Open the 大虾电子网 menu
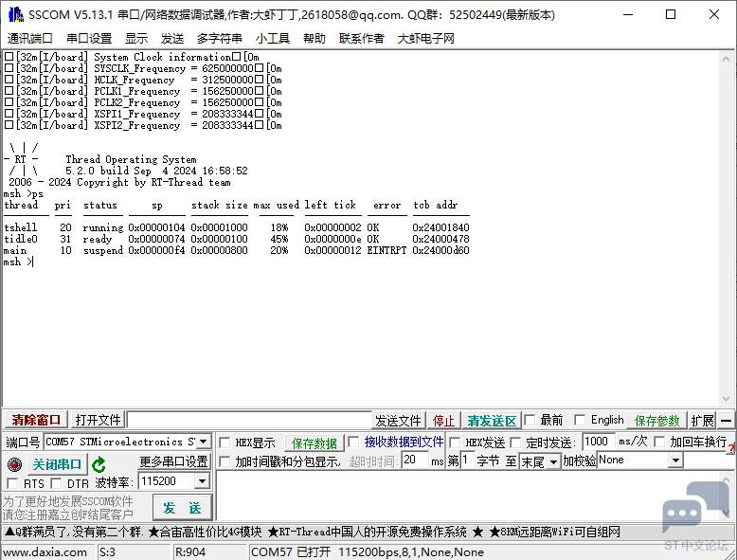This screenshot has height=560, width=737. 426,39
